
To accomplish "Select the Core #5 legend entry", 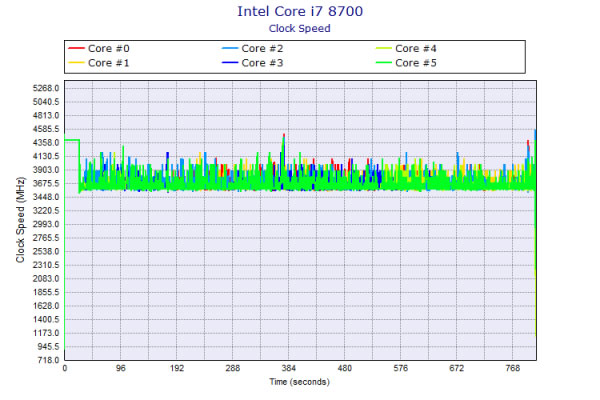I will coord(406,63).
